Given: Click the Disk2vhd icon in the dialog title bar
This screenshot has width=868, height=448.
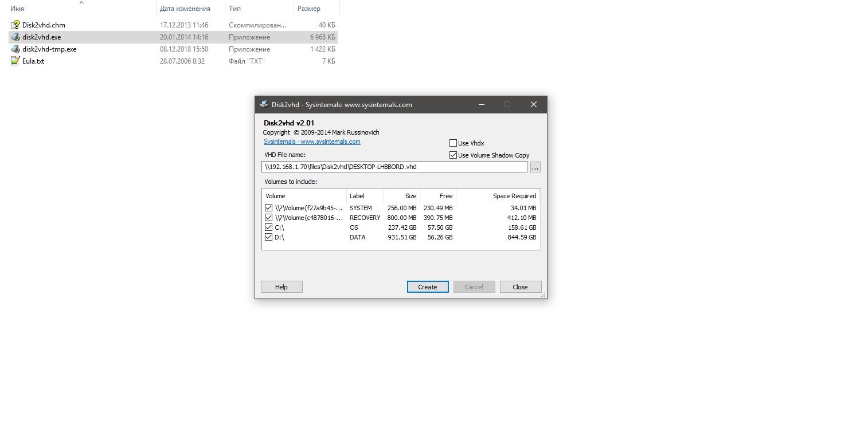Looking at the screenshot, I should click(264, 104).
